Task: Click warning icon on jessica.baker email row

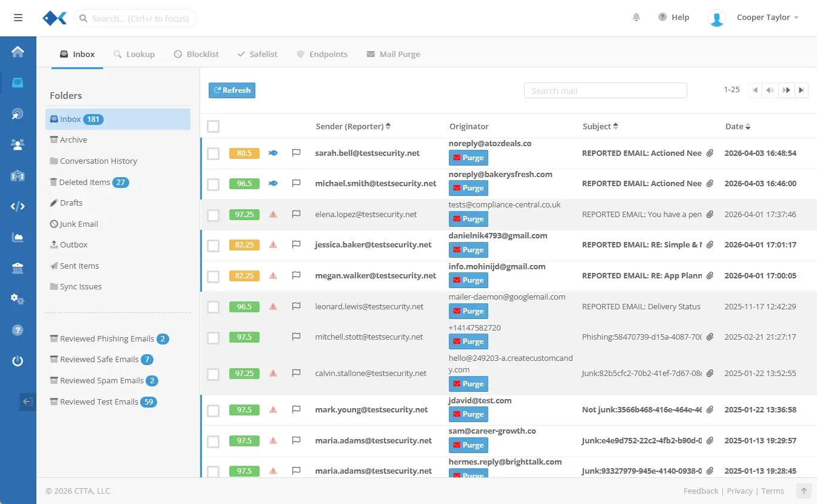Action: coord(273,245)
